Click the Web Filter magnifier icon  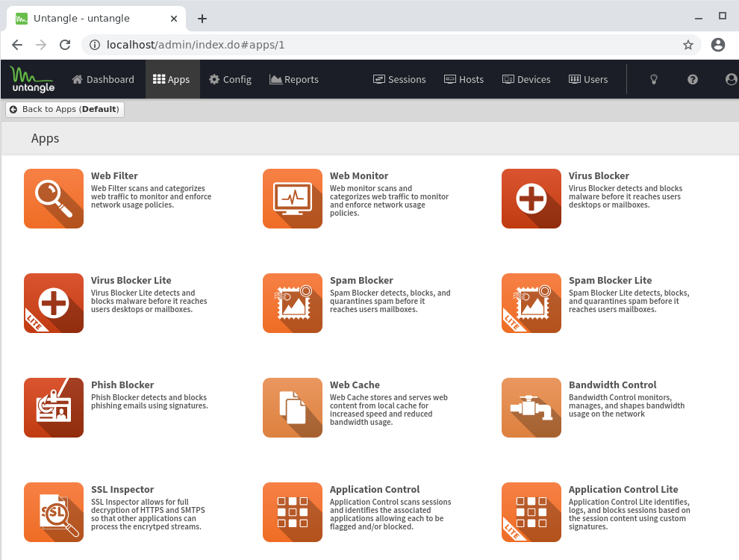pos(54,199)
